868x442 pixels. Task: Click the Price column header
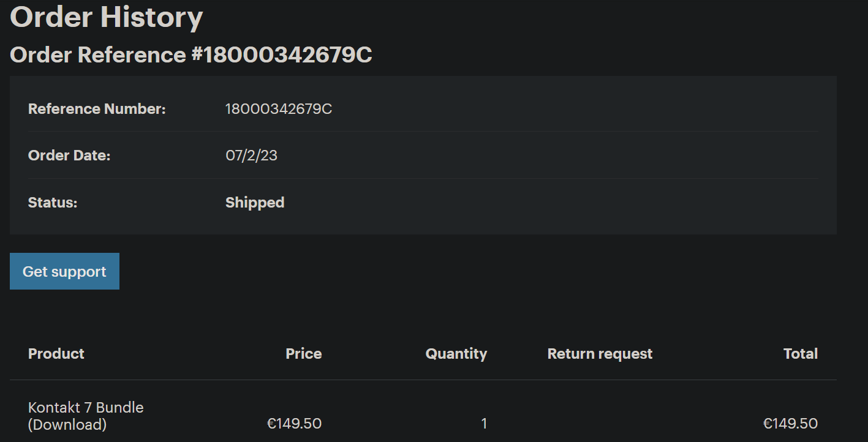click(303, 354)
